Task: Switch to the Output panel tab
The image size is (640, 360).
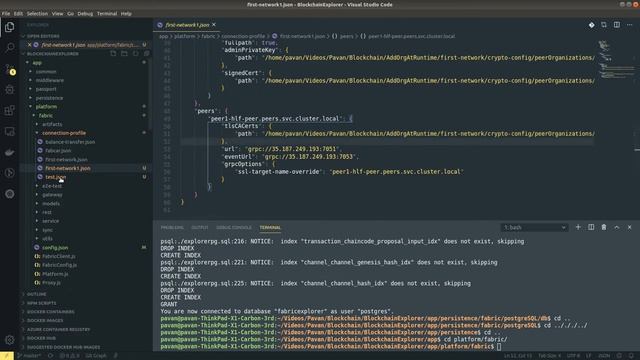Action: pyautogui.click(x=200, y=227)
